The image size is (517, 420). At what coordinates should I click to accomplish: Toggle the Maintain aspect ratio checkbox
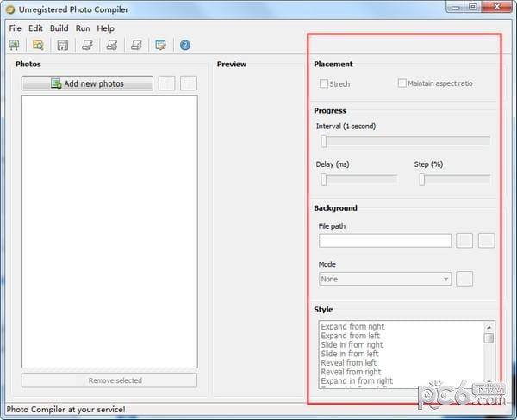pyautogui.click(x=402, y=83)
